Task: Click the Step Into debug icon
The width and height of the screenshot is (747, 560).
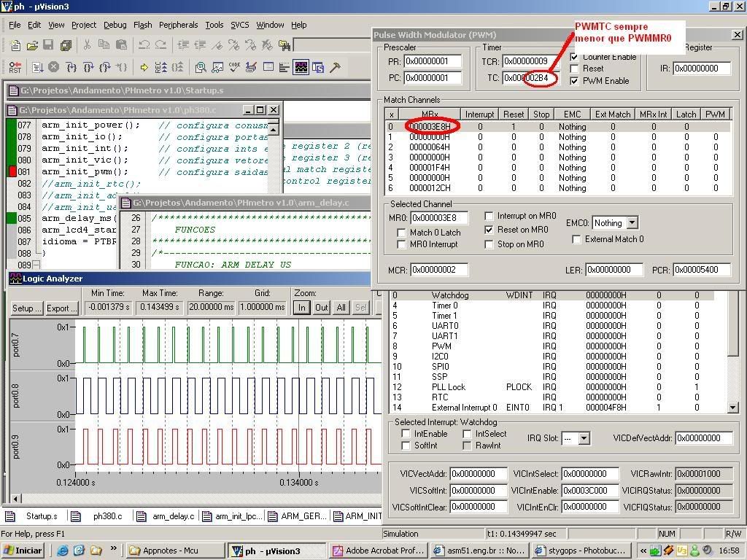Action: 71,67
